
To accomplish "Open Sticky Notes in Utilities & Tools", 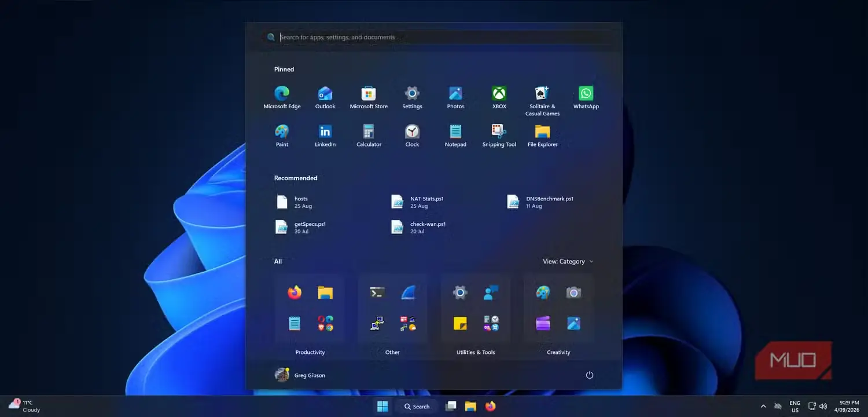I will tap(460, 323).
